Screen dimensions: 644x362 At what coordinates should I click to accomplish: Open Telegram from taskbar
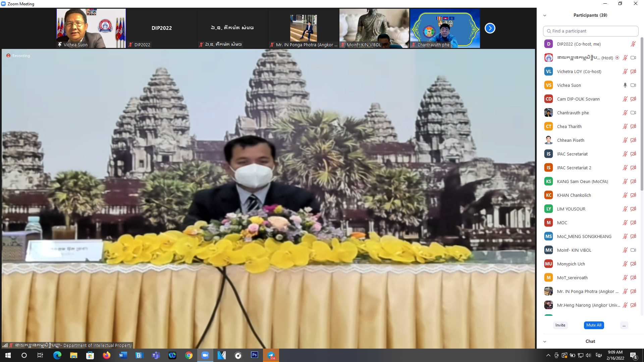click(x=271, y=355)
